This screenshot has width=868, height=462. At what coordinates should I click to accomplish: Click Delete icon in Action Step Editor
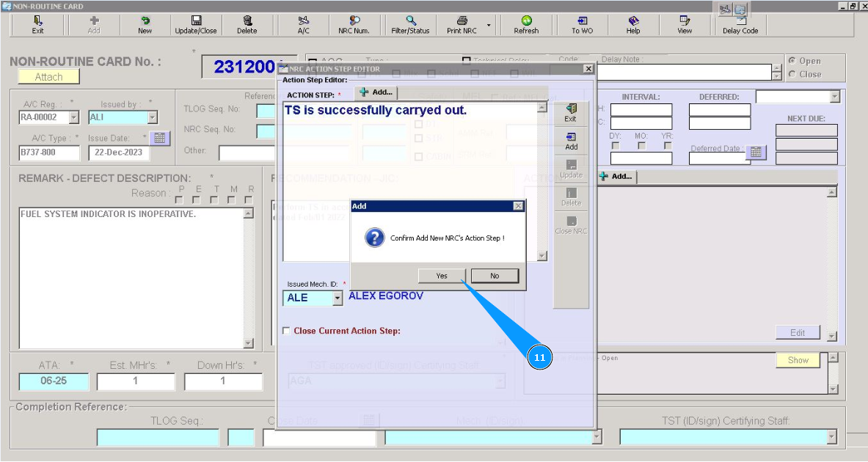[572, 193]
